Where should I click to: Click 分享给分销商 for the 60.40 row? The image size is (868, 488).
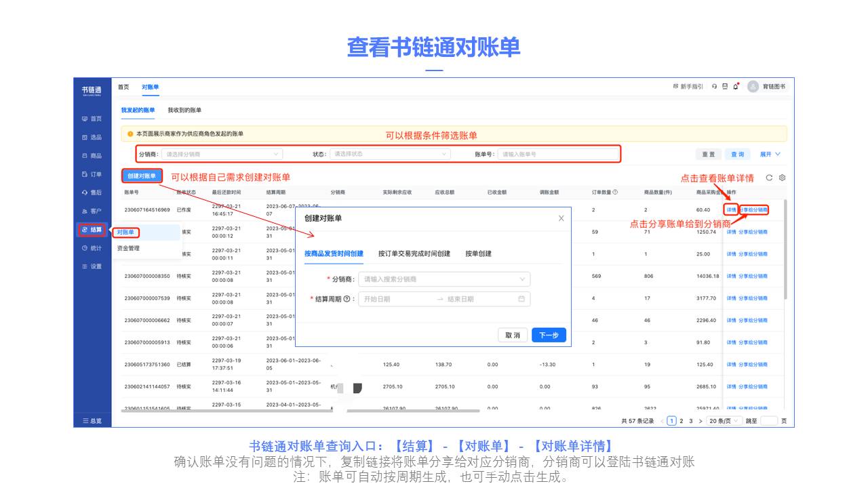click(753, 210)
